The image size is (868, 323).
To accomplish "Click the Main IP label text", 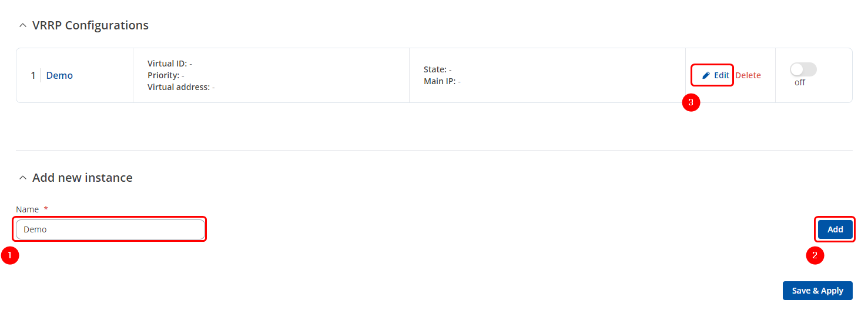I will [x=440, y=81].
